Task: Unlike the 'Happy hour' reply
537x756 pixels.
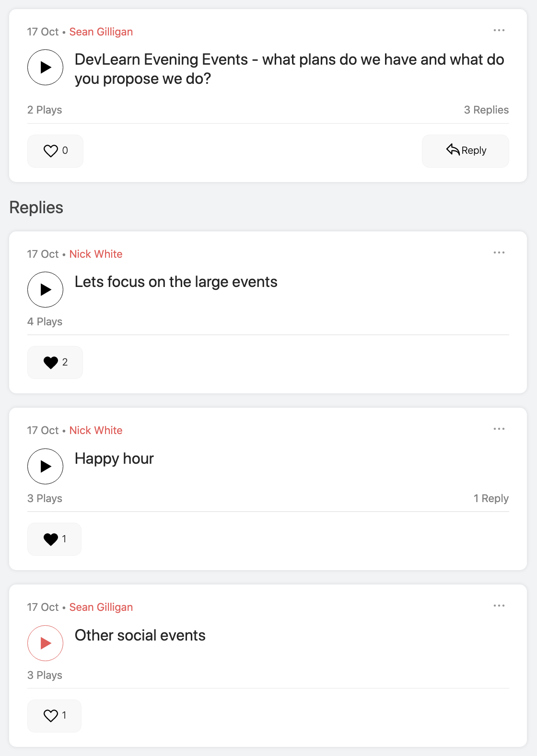Action: pyautogui.click(x=51, y=538)
